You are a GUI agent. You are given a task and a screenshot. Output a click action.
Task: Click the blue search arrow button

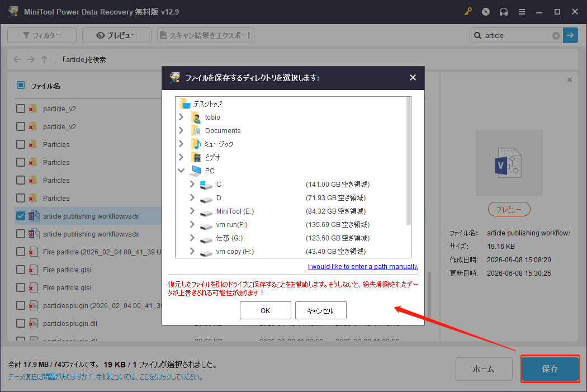click(570, 35)
